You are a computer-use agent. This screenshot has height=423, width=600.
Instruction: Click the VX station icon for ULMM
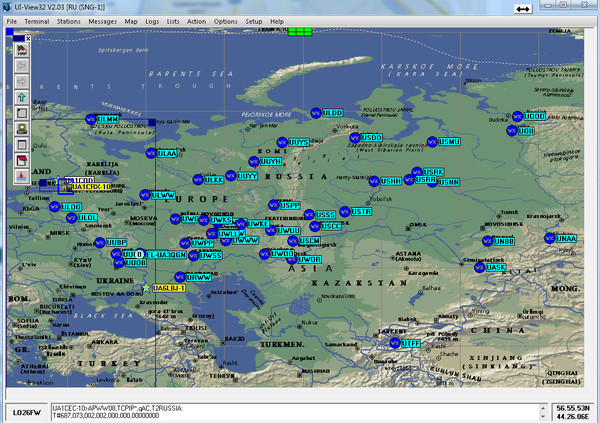tap(91, 119)
